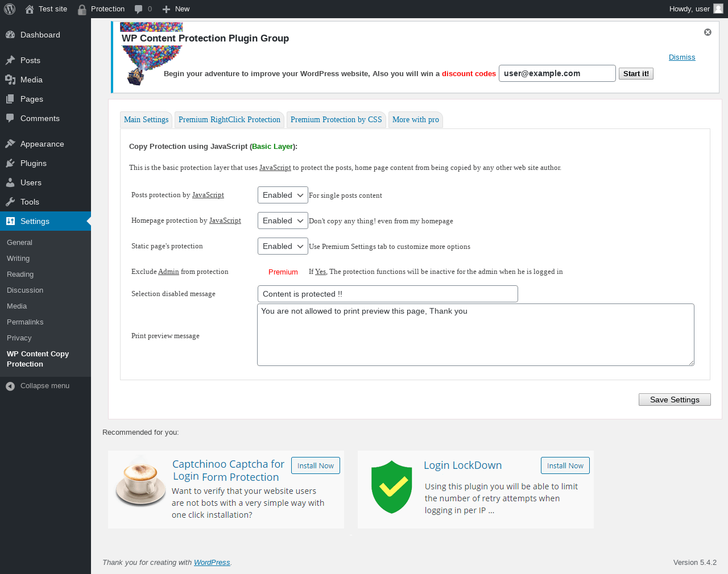Click the Appearance menu label
Viewport: 728px width, 574px height.
tap(42, 144)
